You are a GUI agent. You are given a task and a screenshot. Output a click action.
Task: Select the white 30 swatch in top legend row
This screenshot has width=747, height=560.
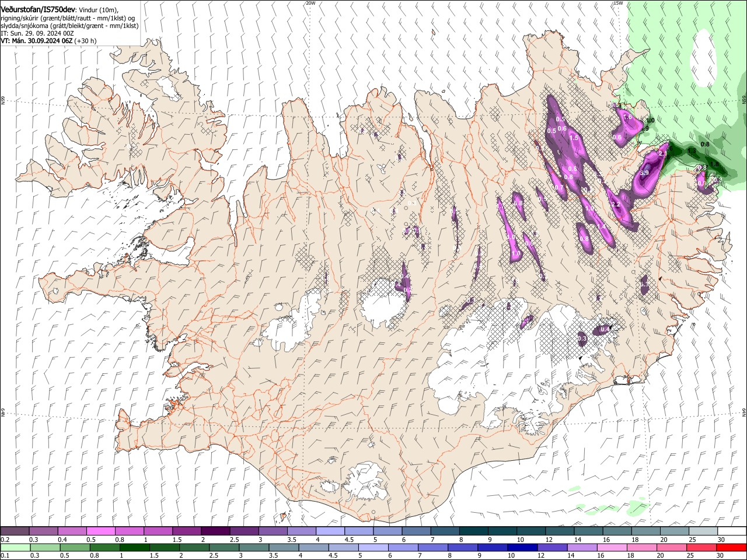[x=732, y=531]
